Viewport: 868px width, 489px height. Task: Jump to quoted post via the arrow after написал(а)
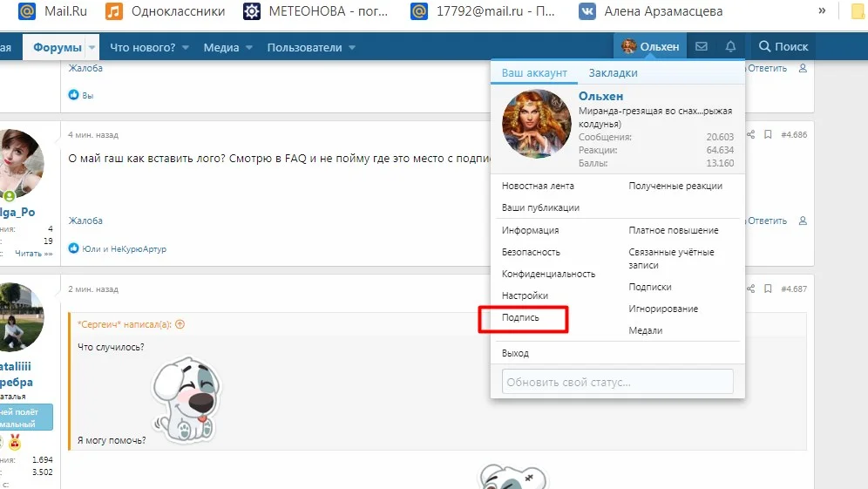coord(180,324)
